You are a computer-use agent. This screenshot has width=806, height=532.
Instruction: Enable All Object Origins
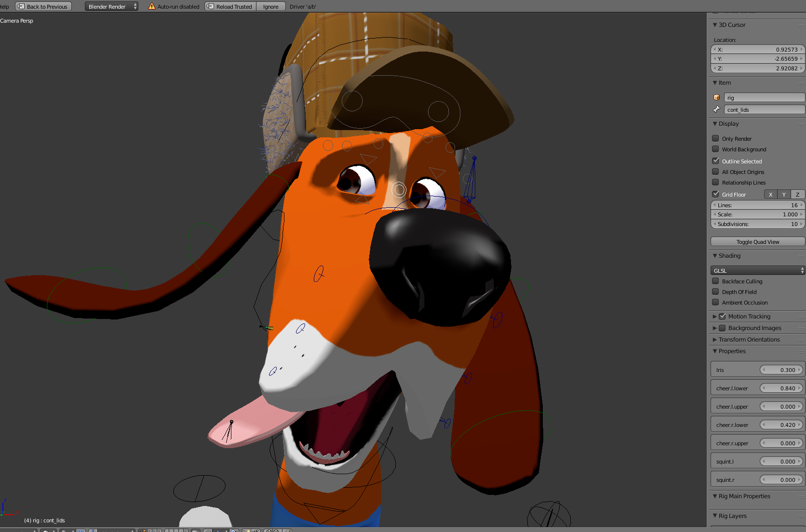point(715,172)
